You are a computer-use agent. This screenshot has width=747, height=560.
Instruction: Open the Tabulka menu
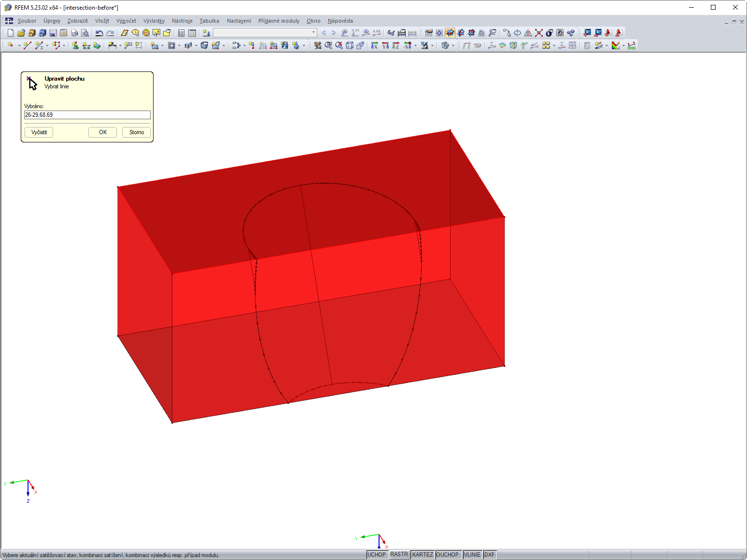[210, 21]
